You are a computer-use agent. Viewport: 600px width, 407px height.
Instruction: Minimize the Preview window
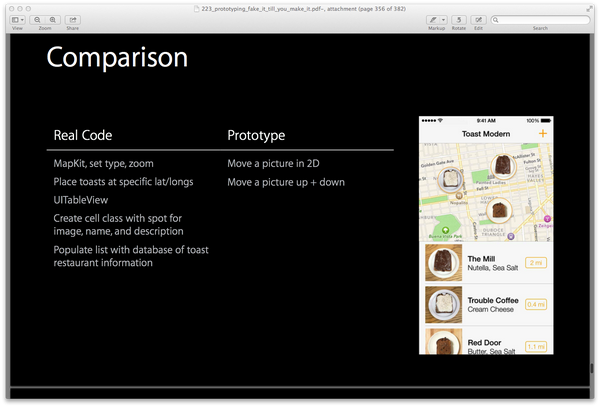point(20,8)
